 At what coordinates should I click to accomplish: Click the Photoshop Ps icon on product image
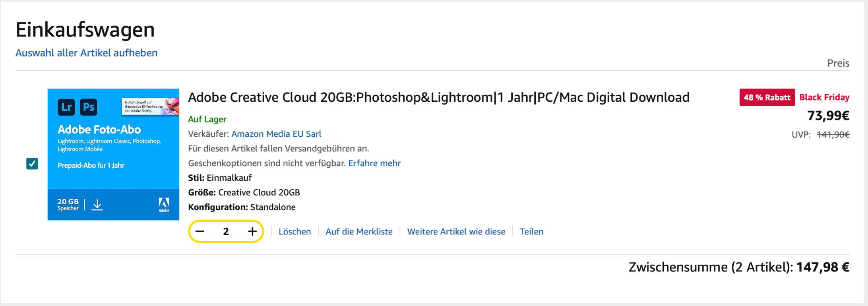(89, 107)
